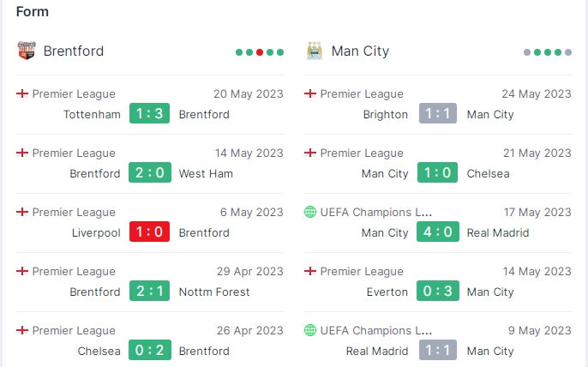This screenshot has width=588, height=367.
Task: Click the Man City club crest icon
Action: [315, 51]
